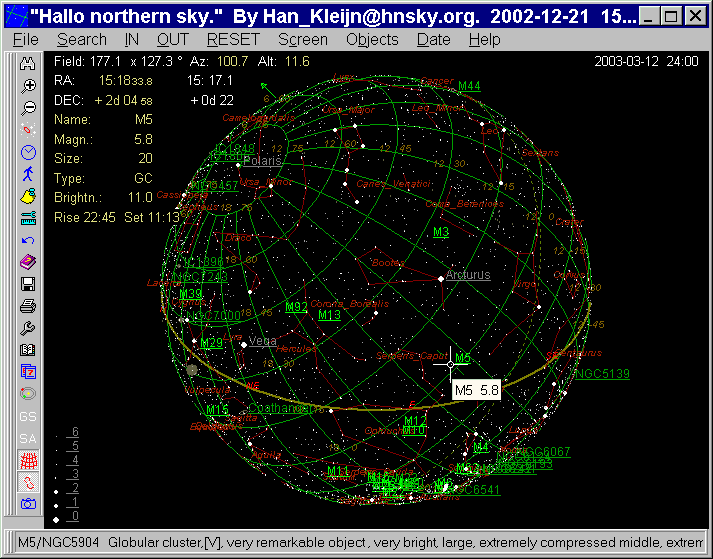This screenshot has width=713, height=559.
Task: Toggle the red constellation lines button
Action: coord(28,482)
